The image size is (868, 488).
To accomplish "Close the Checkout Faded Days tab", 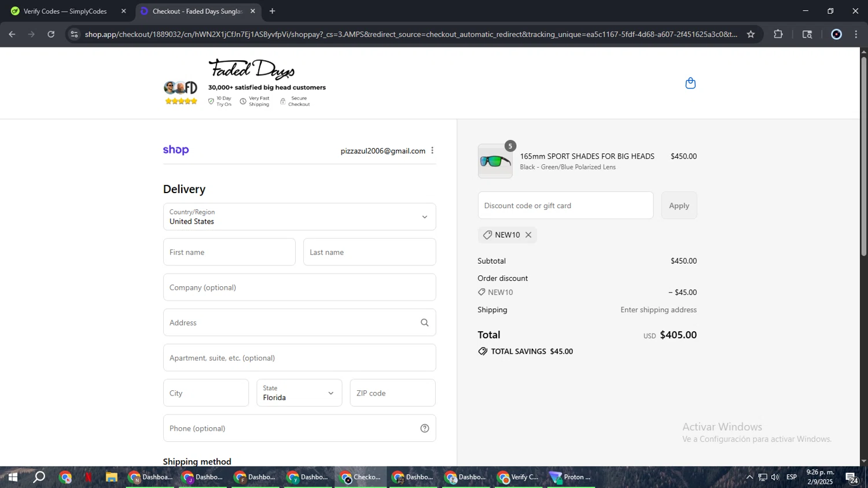I will [x=252, y=11].
